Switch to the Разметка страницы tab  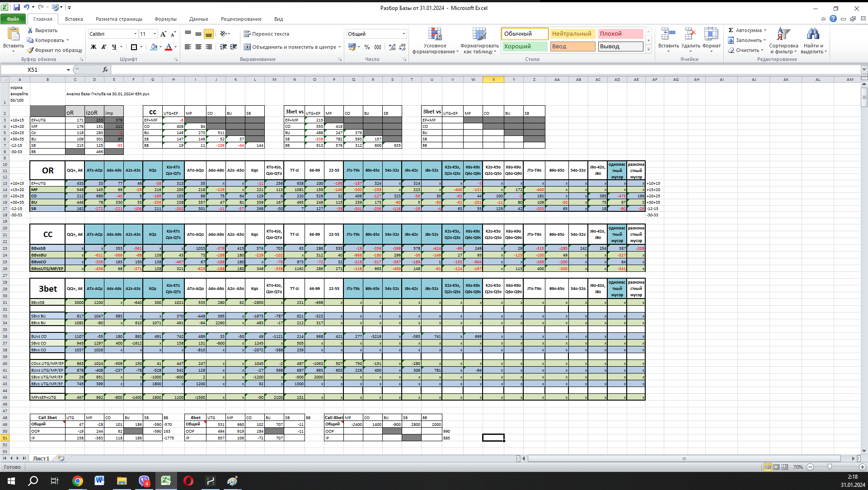click(119, 19)
